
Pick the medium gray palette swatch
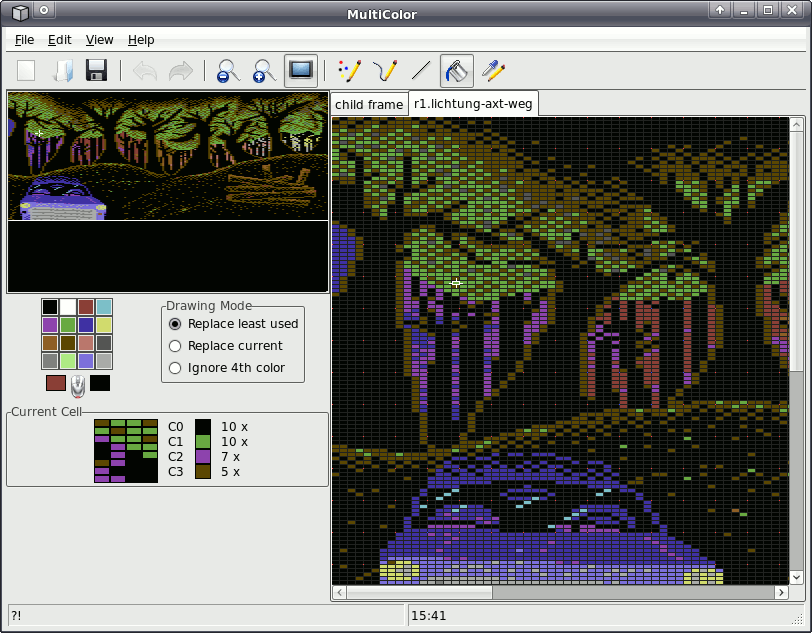click(50, 361)
